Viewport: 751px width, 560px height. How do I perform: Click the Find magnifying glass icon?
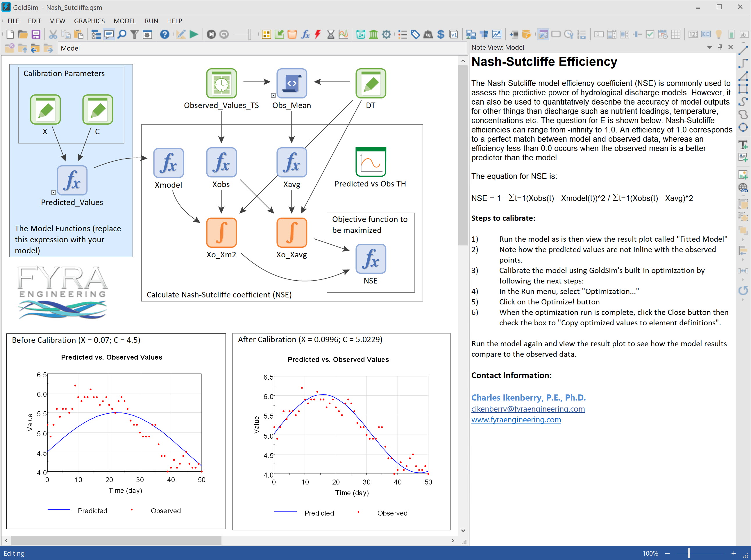(x=122, y=34)
